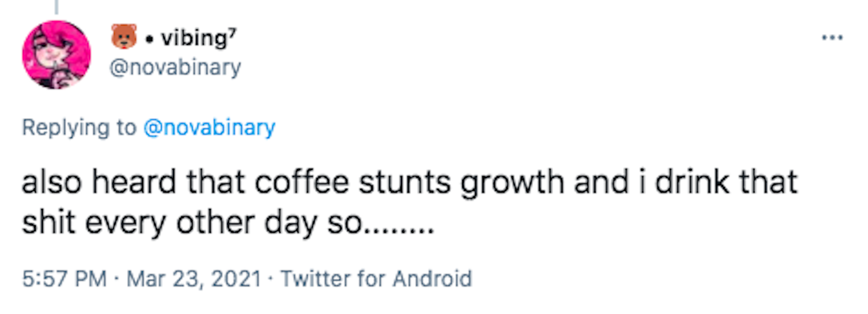This screenshot has height=314, width=868.
Task: Open the "vibing" display name profile
Action: [194, 38]
